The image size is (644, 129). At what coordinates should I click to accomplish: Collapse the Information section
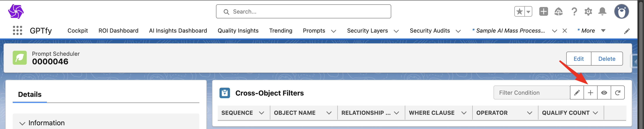coord(22,123)
